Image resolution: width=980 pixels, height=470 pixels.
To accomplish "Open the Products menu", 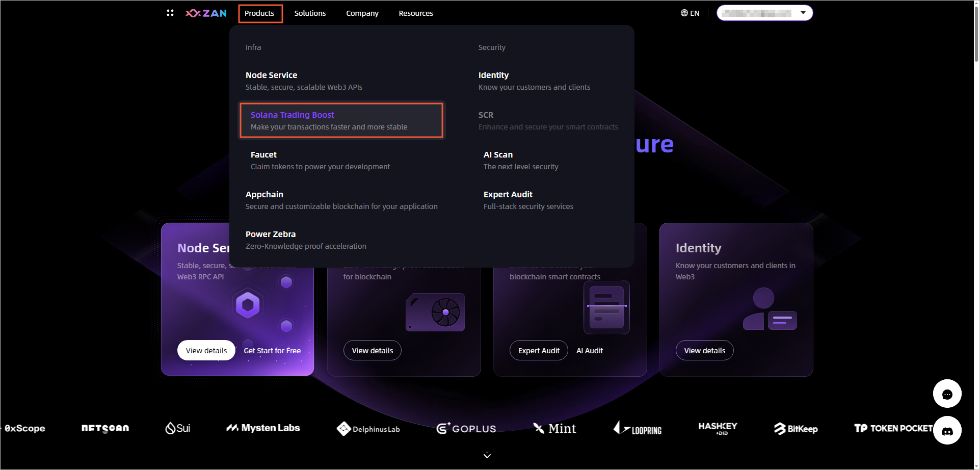I will pos(259,13).
